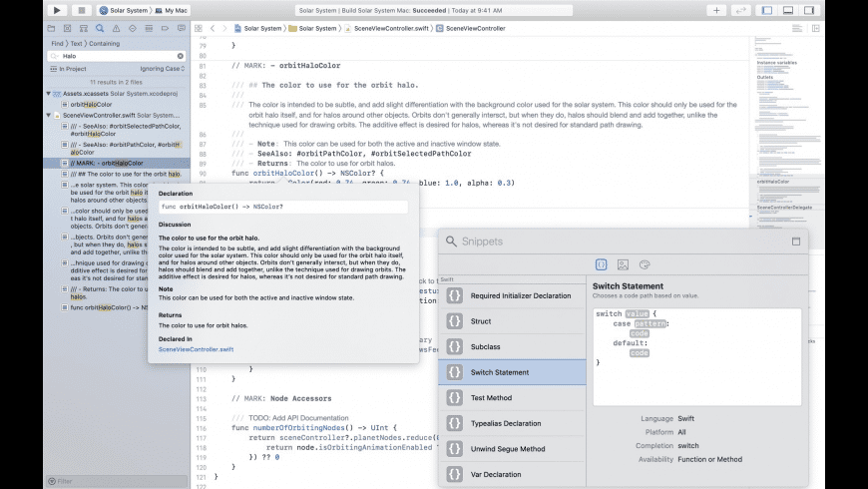Click the Run (play) button
The height and width of the screenshot is (489, 868).
(x=57, y=10)
